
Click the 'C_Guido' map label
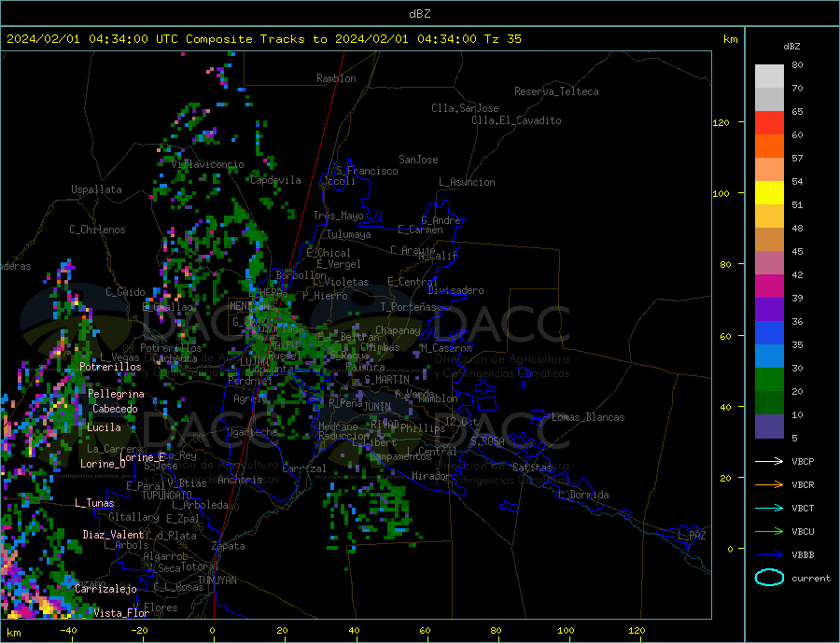point(125,292)
